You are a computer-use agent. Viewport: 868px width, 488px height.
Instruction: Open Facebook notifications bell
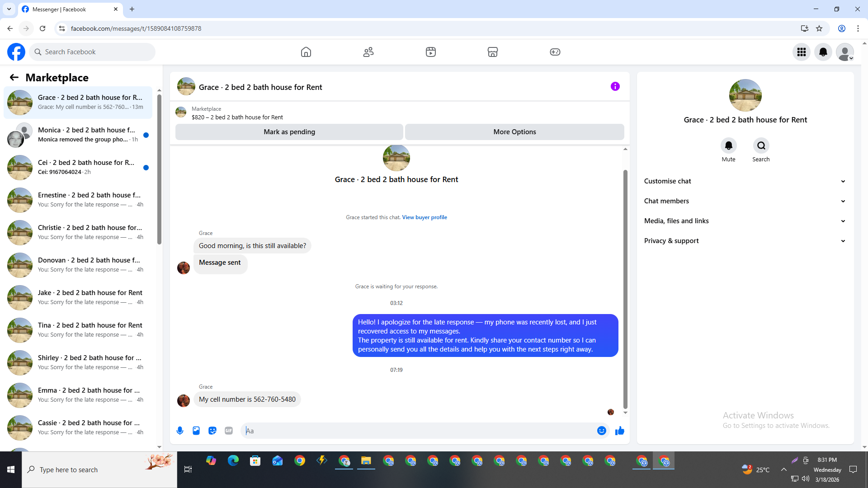point(823,52)
